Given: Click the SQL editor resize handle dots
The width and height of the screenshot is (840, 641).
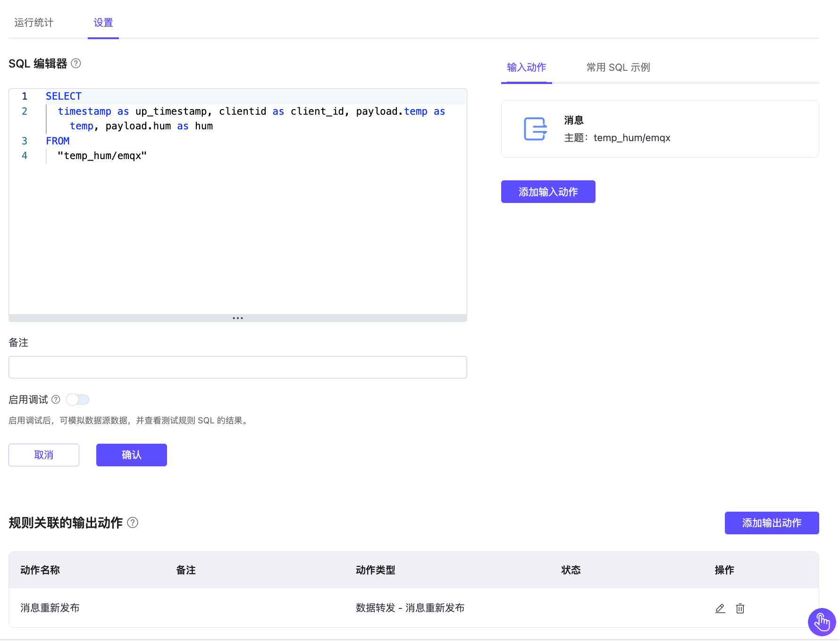Looking at the screenshot, I should click(x=238, y=318).
